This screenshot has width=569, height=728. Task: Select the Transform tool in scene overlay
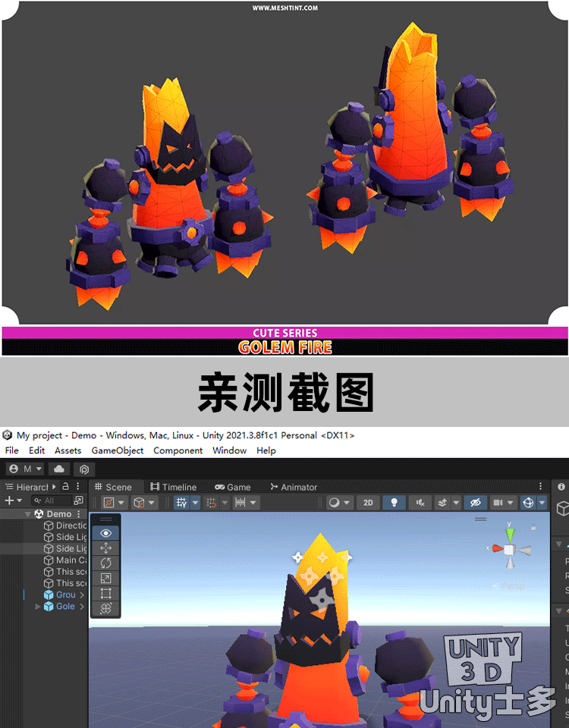tap(105, 608)
